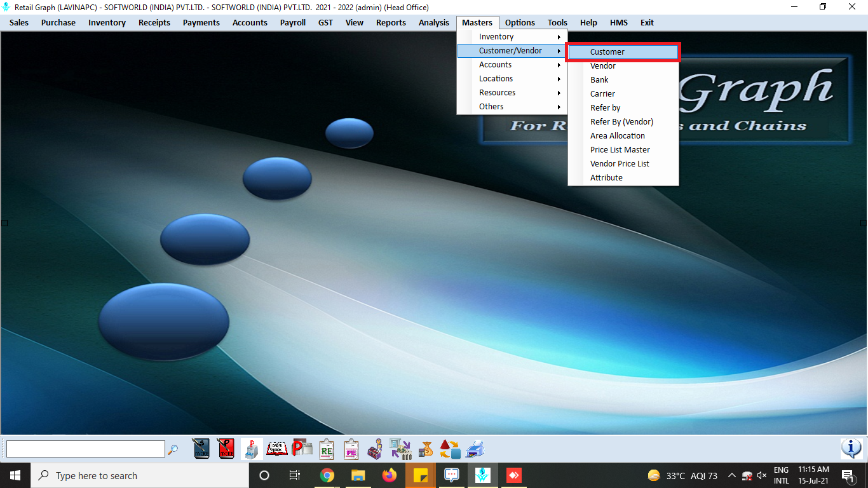Choose Price List Master from submenu

623,150
